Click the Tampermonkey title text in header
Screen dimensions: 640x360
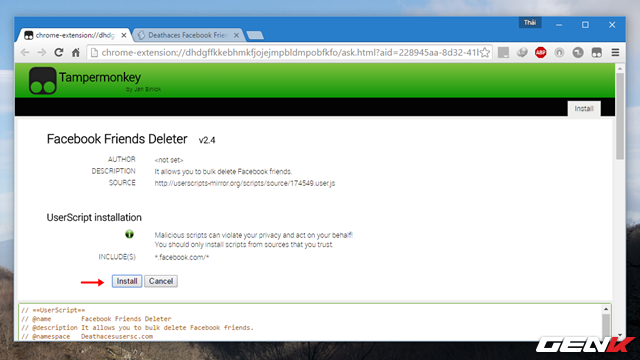[100, 77]
